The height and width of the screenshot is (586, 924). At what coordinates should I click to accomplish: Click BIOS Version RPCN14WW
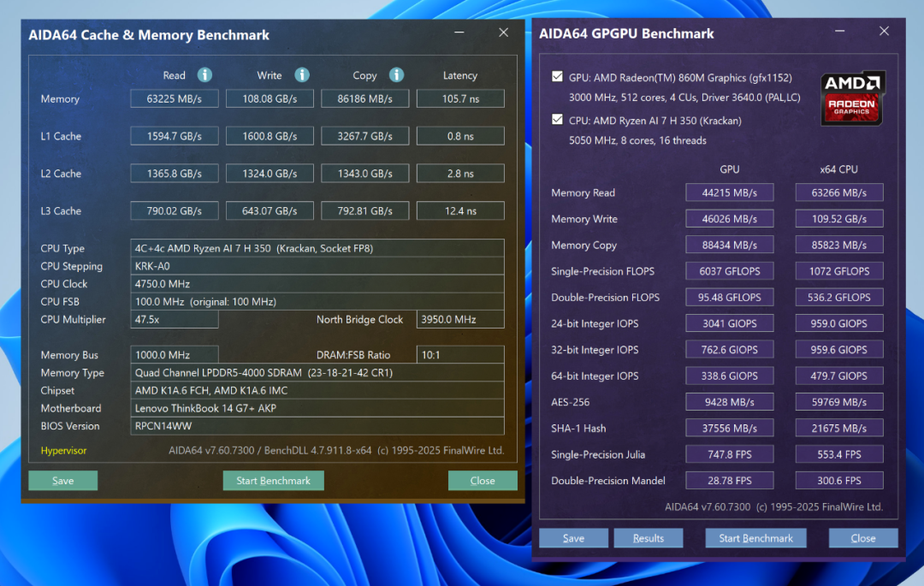[x=317, y=426]
